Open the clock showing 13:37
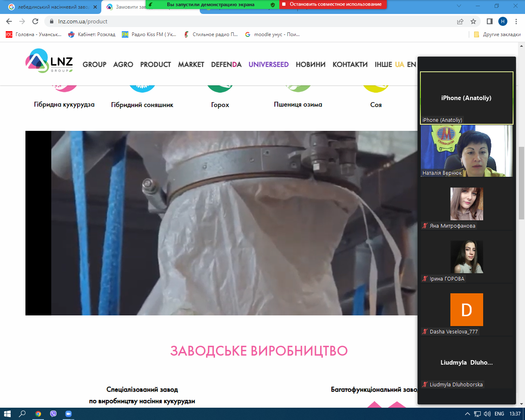525x420 pixels. pos(515,414)
